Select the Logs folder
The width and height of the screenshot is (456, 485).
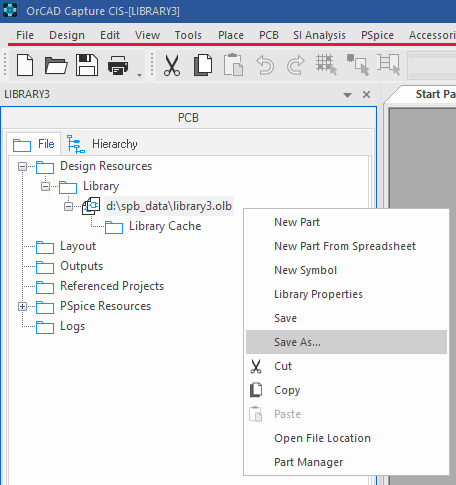coord(73,326)
